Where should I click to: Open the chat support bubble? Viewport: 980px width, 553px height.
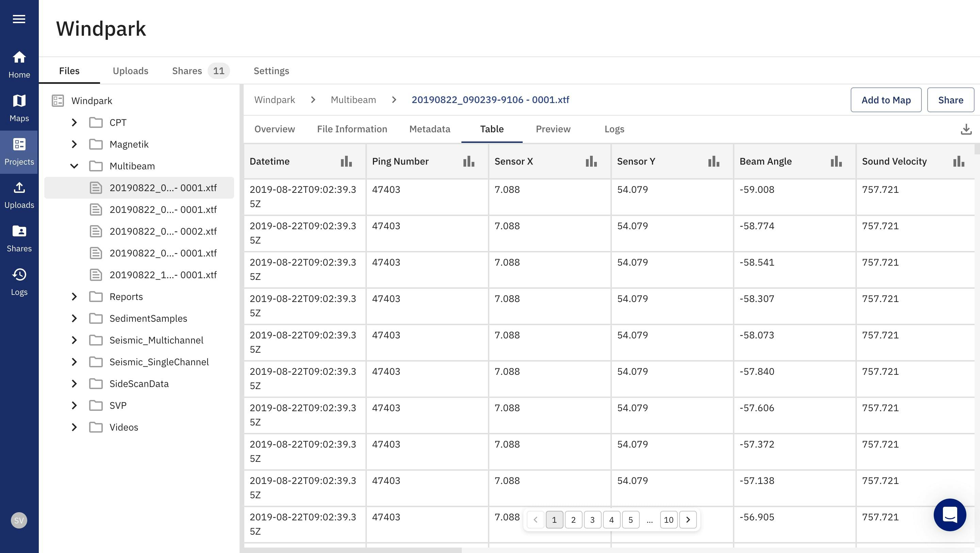click(x=950, y=515)
